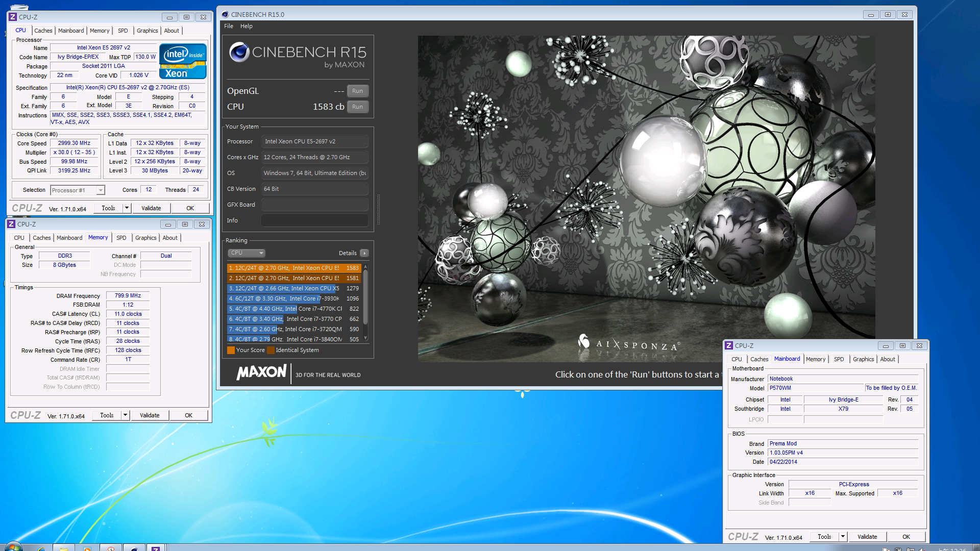Select Memory tab in Mainboard CPU-Z window
This screenshot has width=980, height=551.
click(x=816, y=359)
